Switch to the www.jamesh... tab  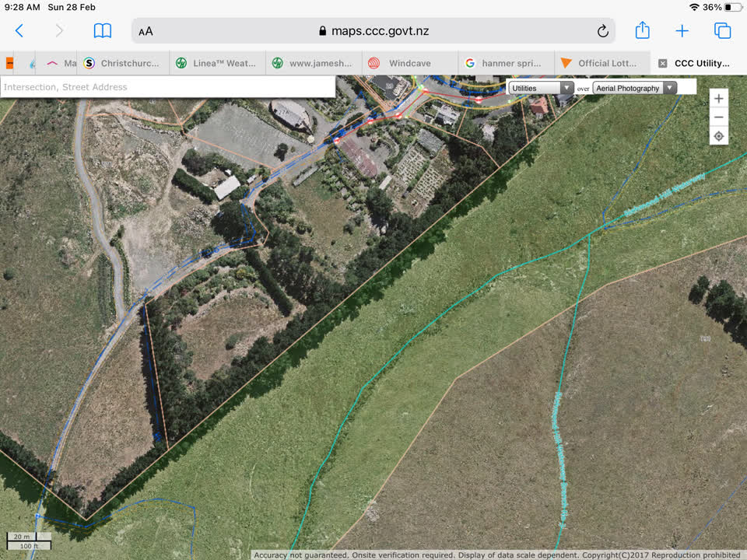(314, 63)
